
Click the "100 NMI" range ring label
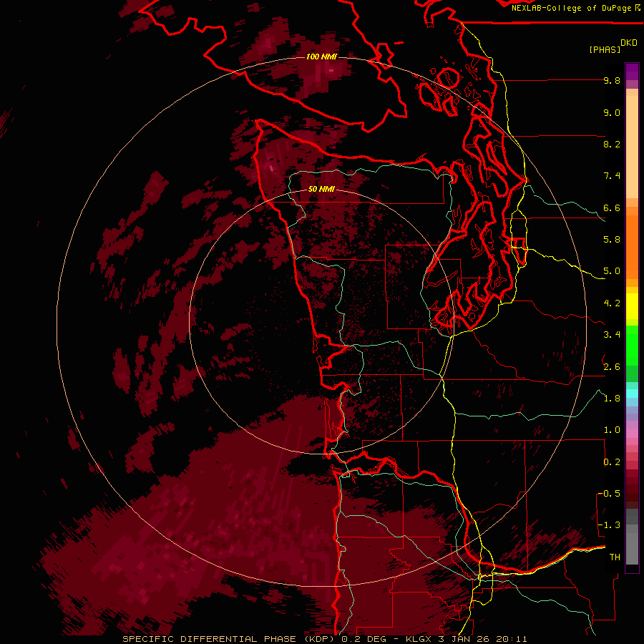coord(321,57)
